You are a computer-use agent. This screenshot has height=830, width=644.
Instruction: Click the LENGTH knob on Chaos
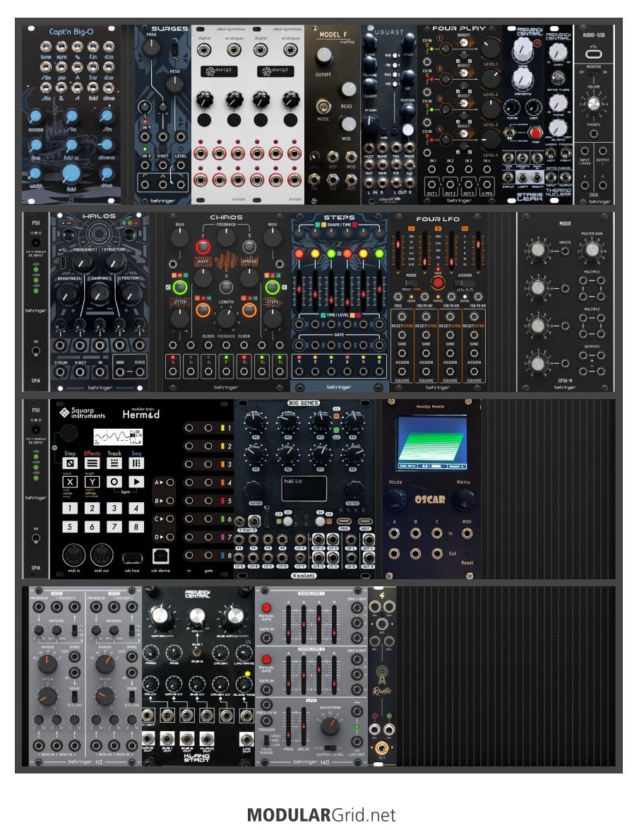[x=226, y=318]
